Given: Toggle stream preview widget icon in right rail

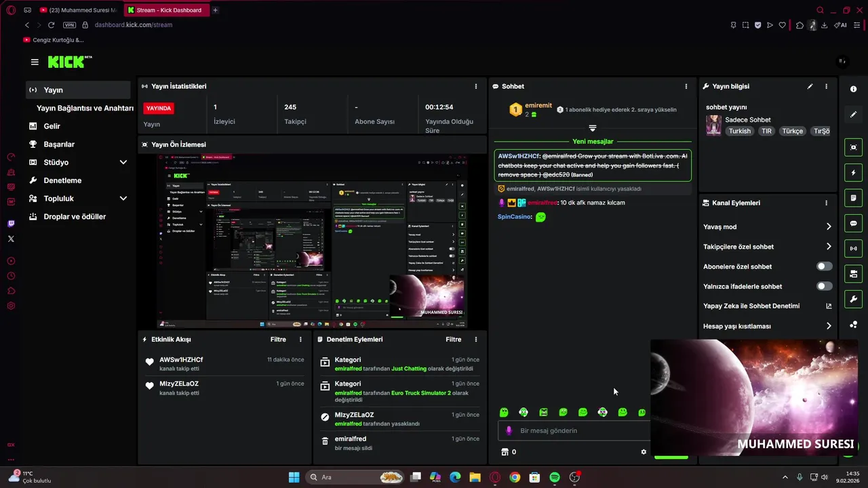Looking at the screenshot, I should [x=853, y=147].
